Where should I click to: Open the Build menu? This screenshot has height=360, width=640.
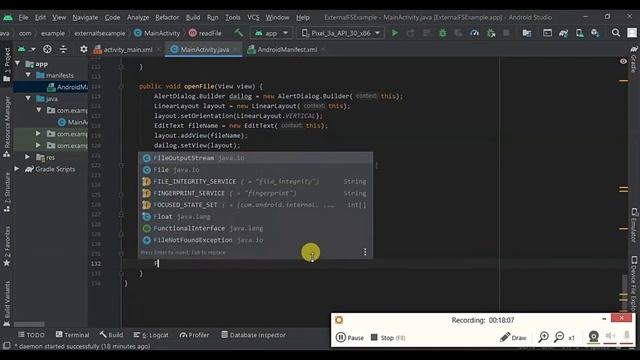(193, 18)
